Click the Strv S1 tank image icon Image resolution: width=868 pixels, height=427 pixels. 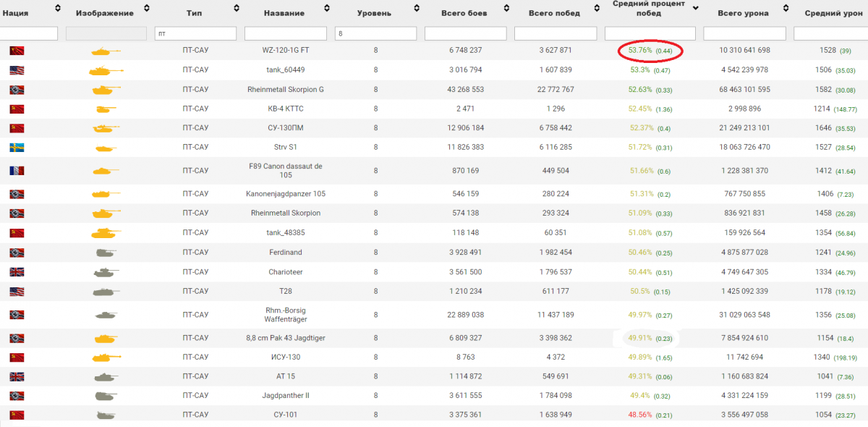click(106, 148)
